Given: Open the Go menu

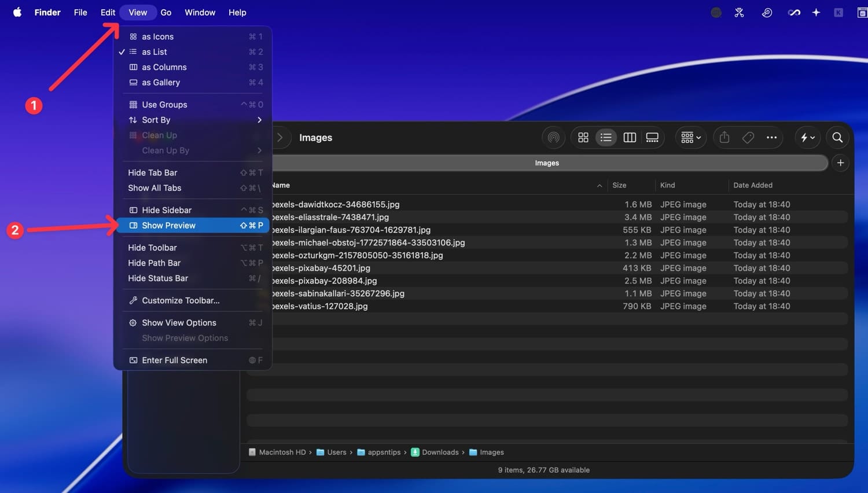Looking at the screenshot, I should coord(166,12).
